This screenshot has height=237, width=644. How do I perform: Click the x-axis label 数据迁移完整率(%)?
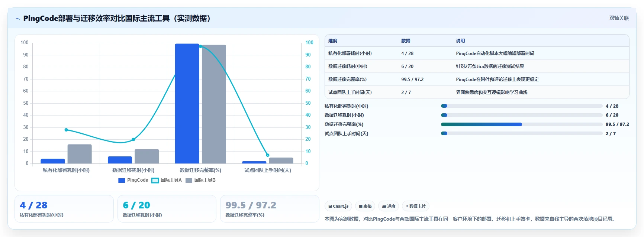click(x=200, y=170)
